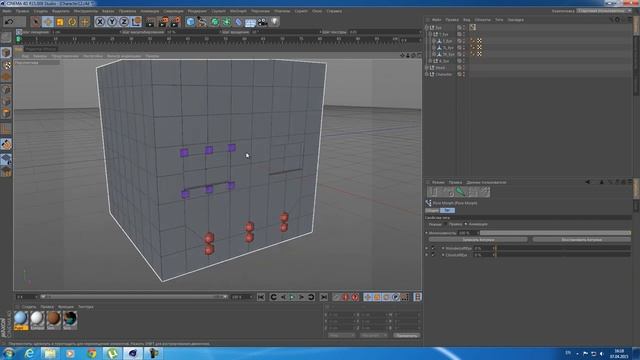The height and width of the screenshot is (360, 640).
Task: Activate the Move tool
Action: [x=47, y=22]
